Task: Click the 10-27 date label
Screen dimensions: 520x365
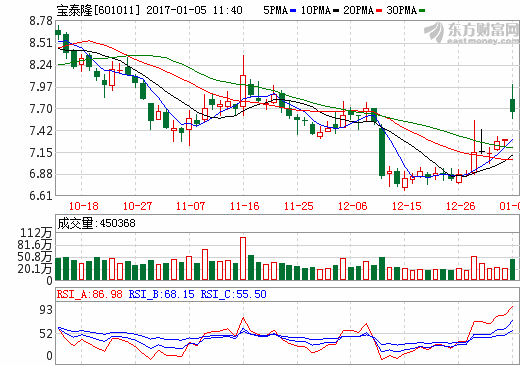Action: [137, 206]
